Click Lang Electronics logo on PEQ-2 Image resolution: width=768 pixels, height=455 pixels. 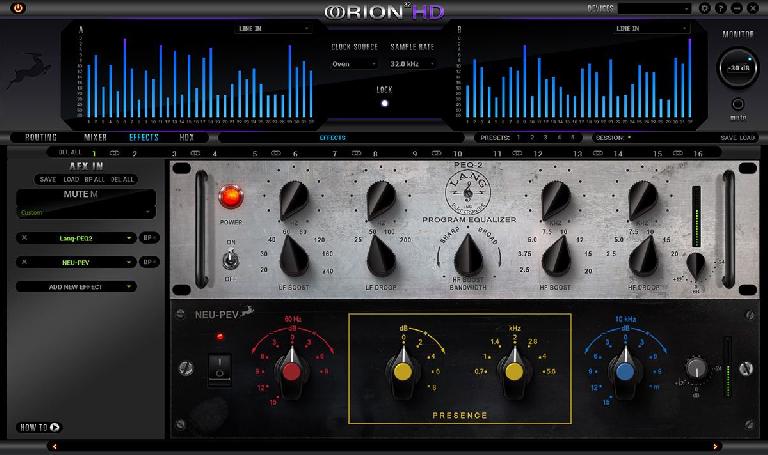coord(468,192)
